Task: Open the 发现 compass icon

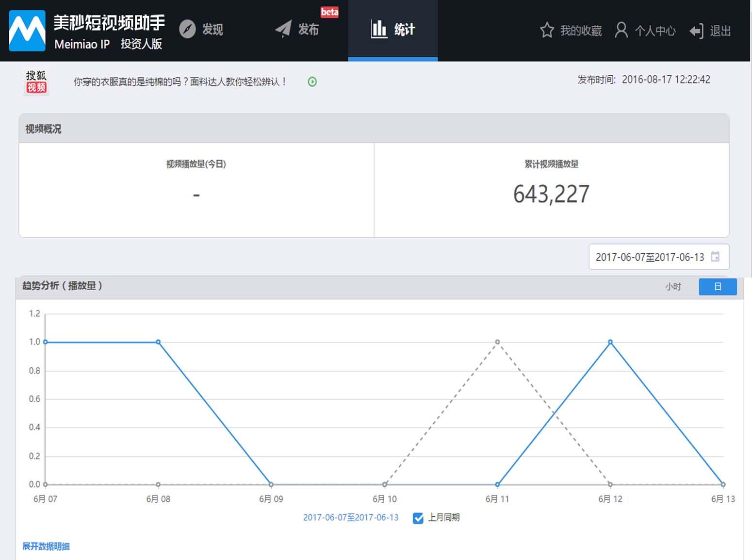Action: click(x=187, y=29)
